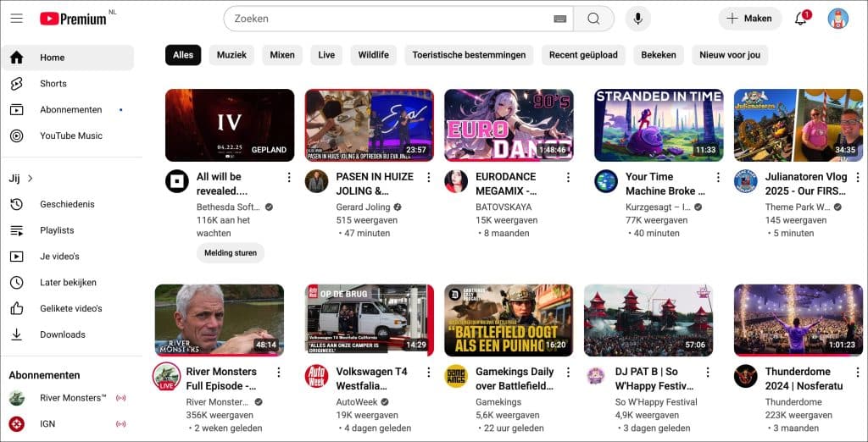Select the Muziek filter chip
The width and height of the screenshot is (868, 442).
231,55
